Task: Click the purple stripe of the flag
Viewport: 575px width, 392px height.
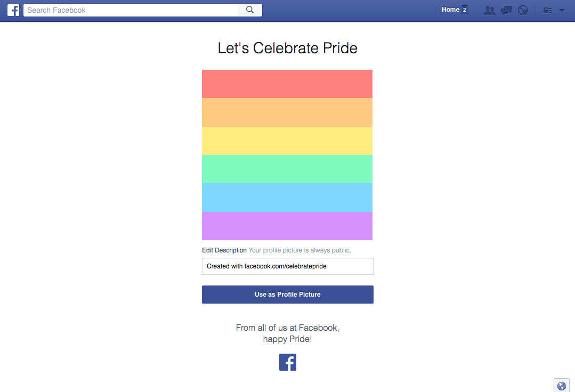Action: (x=287, y=226)
